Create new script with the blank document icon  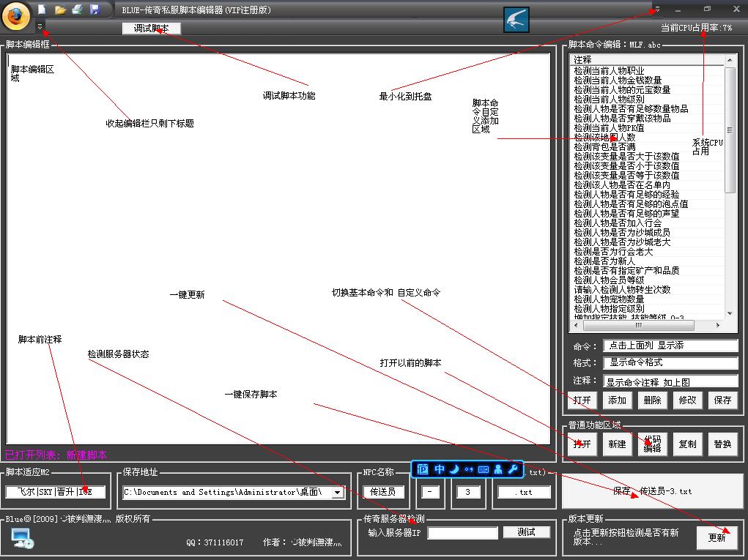point(42,9)
